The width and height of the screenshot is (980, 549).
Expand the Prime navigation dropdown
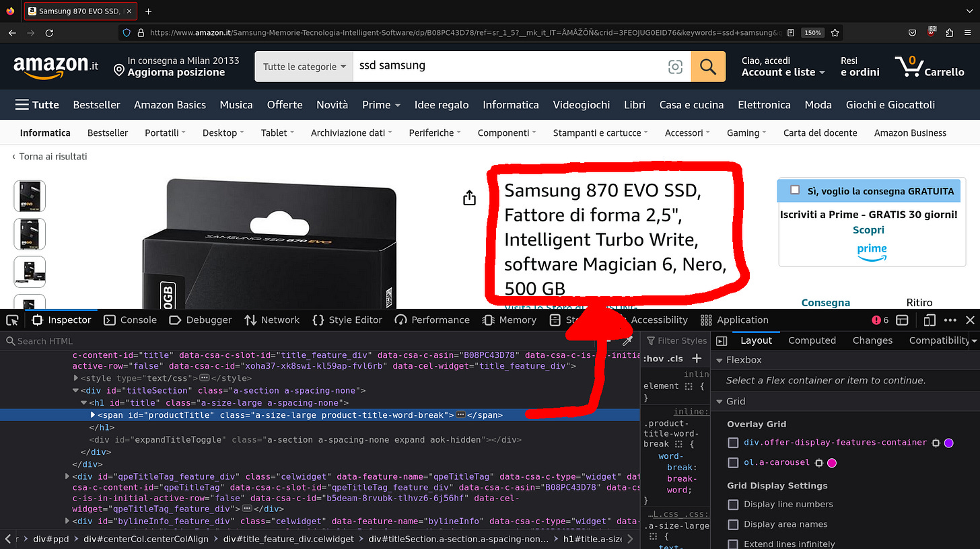(x=381, y=105)
